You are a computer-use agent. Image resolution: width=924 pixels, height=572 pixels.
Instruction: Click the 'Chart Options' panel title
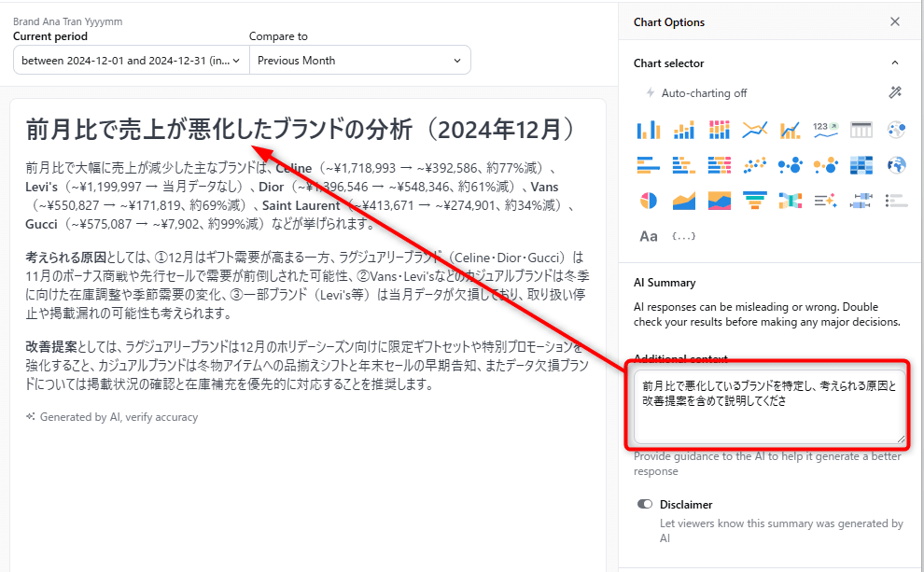669,22
